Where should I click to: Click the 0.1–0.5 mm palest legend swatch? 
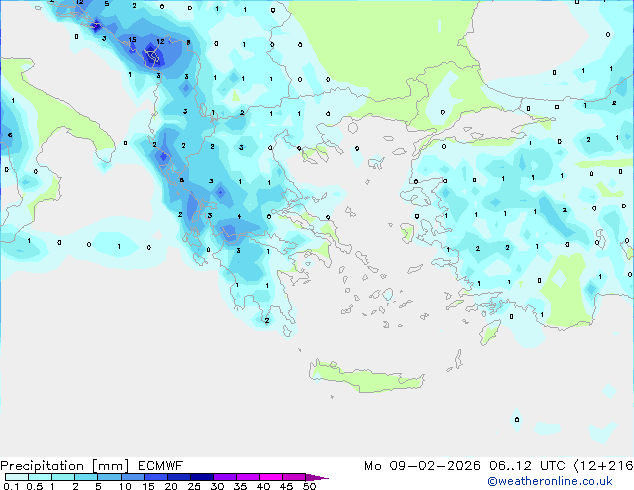[x=17, y=477]
